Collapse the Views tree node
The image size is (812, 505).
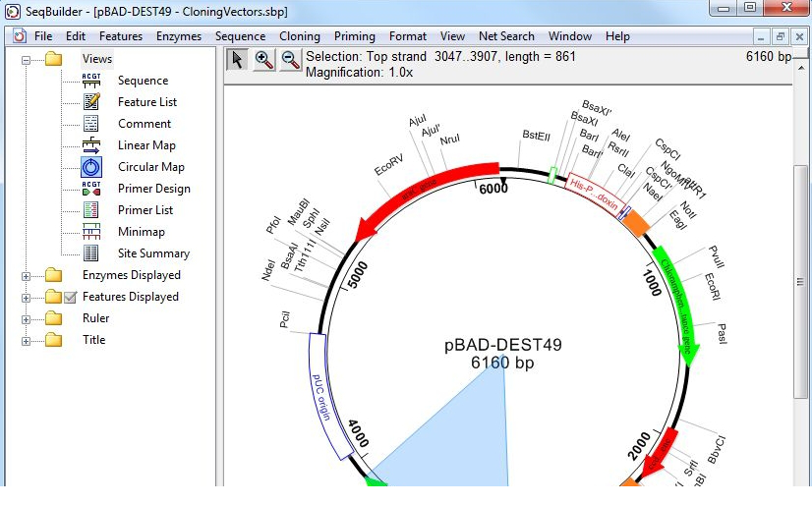26,60
